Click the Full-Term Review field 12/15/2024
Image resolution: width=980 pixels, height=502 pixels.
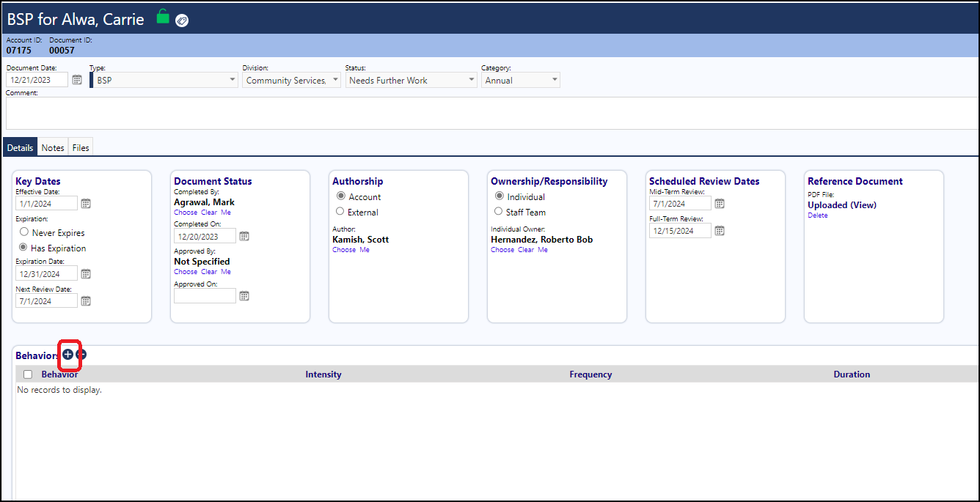[x=680, y=231]
